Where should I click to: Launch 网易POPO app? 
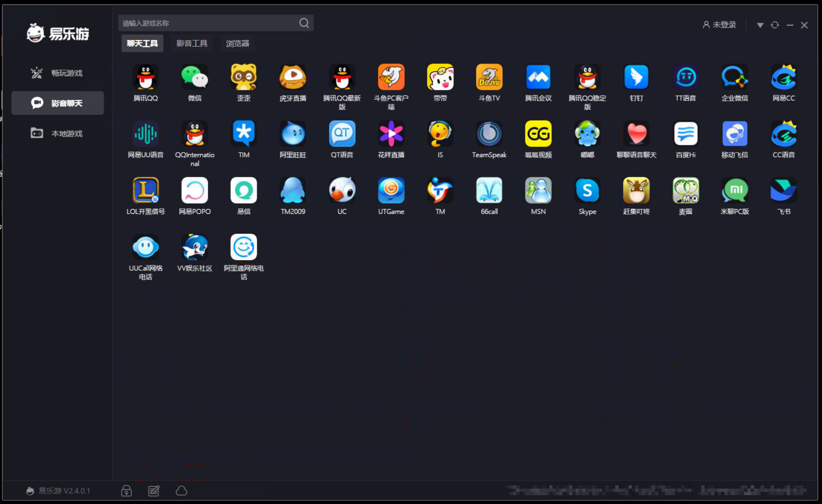pos(195,190)
